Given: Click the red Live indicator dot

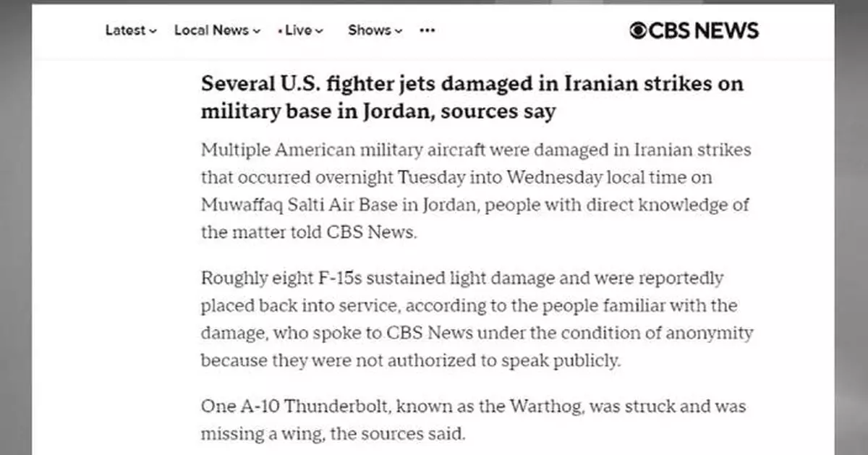Looking at the screenshot, I should click(281, 31).
